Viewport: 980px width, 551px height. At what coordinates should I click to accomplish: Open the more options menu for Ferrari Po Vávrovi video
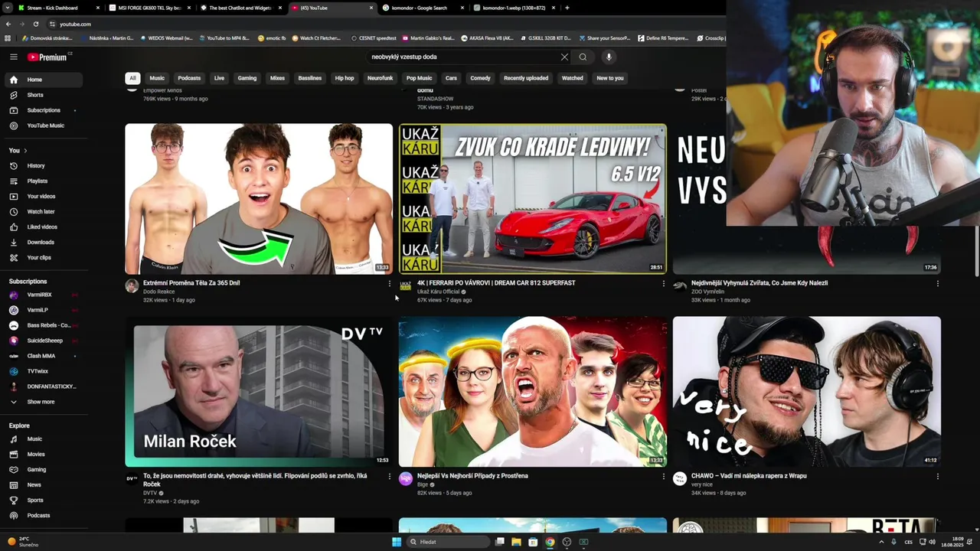click(x=664, y=284)
